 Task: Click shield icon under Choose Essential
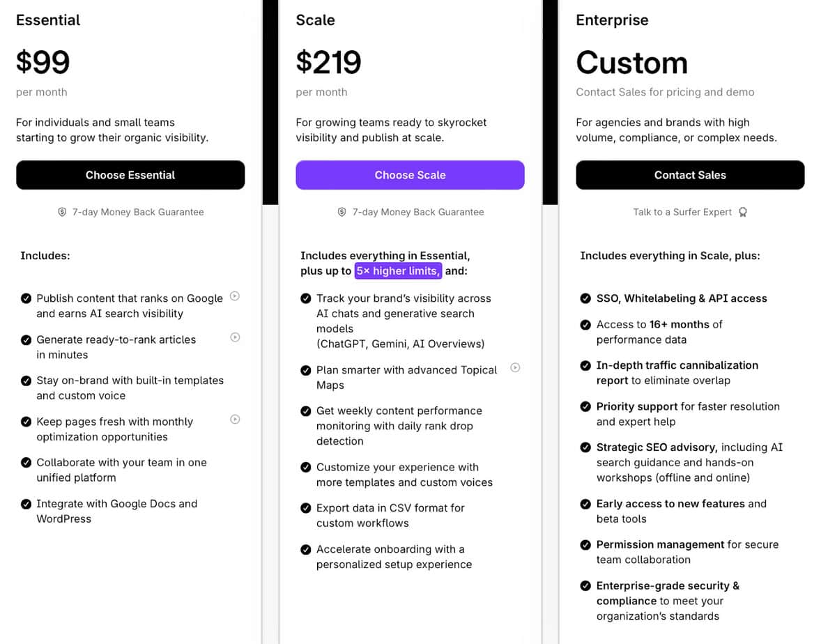62,212
